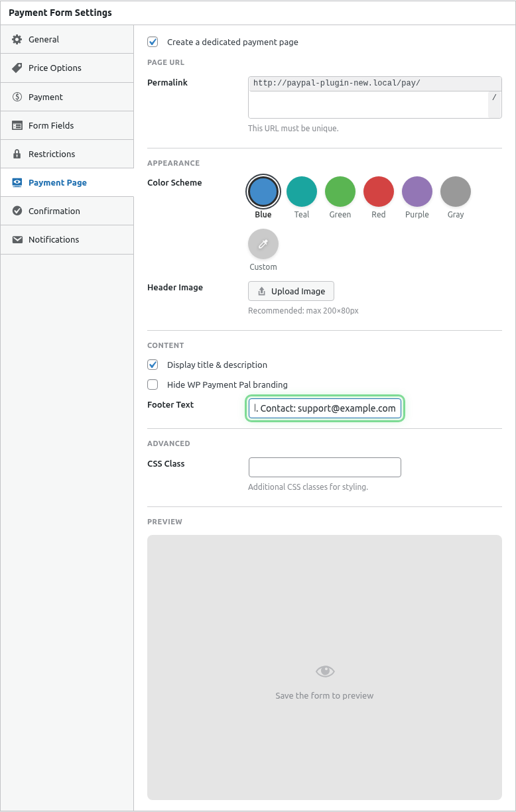This screenshot has width=516, height=812.
Task: Click the lock icon on Restrictions
Action: pos(19,154)
